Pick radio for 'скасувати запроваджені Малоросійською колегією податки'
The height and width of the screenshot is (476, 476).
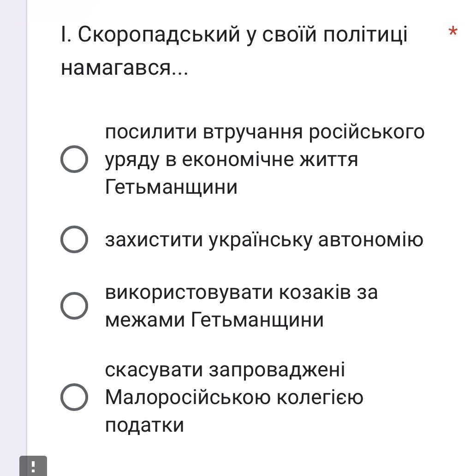coord(74,397)
